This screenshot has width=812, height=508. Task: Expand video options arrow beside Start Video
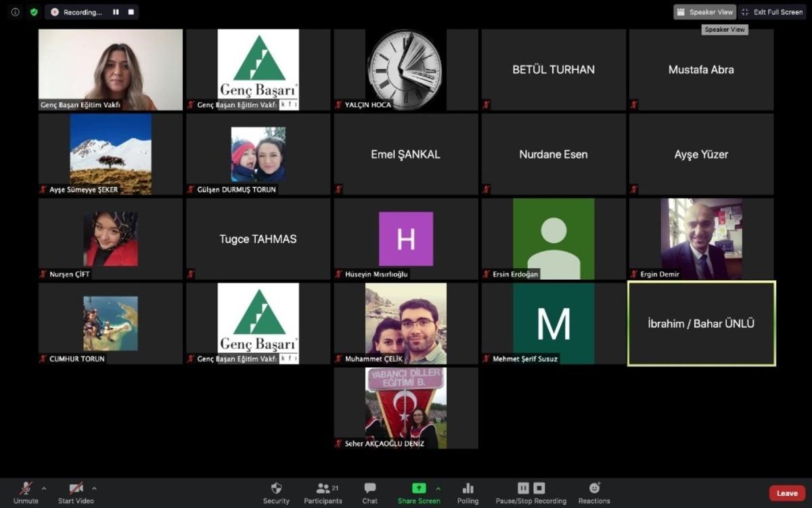tap(94, 488)
